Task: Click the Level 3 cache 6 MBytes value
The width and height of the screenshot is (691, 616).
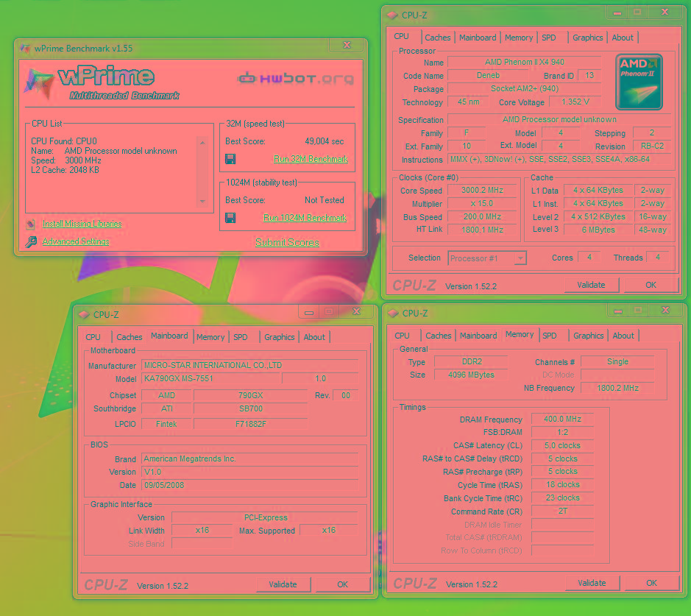Action: tap(598, 230)
